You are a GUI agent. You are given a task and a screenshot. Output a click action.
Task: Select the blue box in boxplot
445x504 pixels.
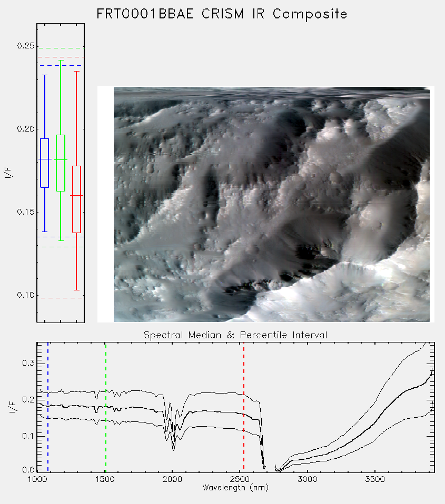click(44, 163)
